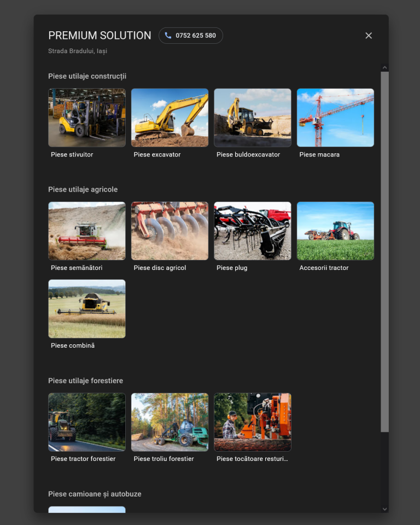Screen dimensions: 420x525
Task: Click the 'PREMIUM SOLUTION' title
Action: point(100,36)
